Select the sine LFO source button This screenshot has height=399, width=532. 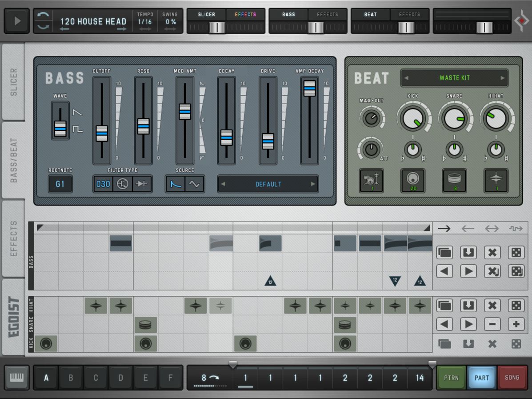(194, 184)
